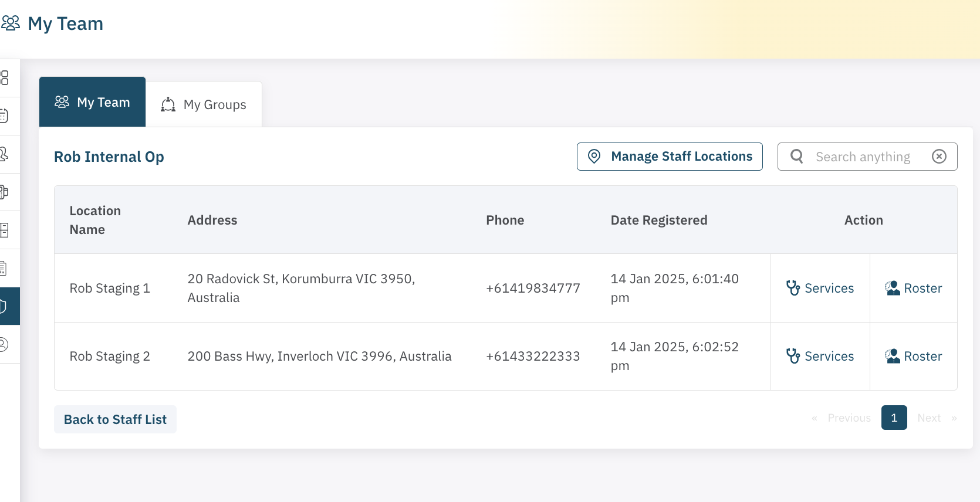Image resolution: width=980 pixels, height=502 pixels.
Task: Click Manage Staff Locations button
Action: 670,157
